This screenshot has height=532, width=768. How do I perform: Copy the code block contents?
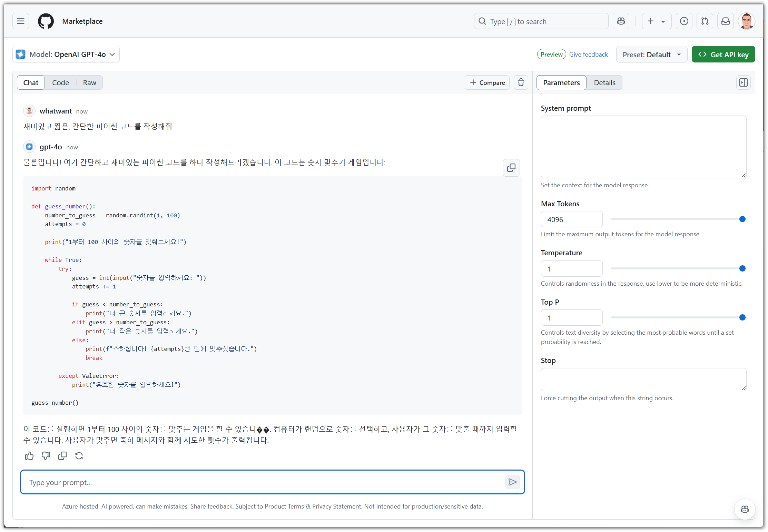point(511,168)
